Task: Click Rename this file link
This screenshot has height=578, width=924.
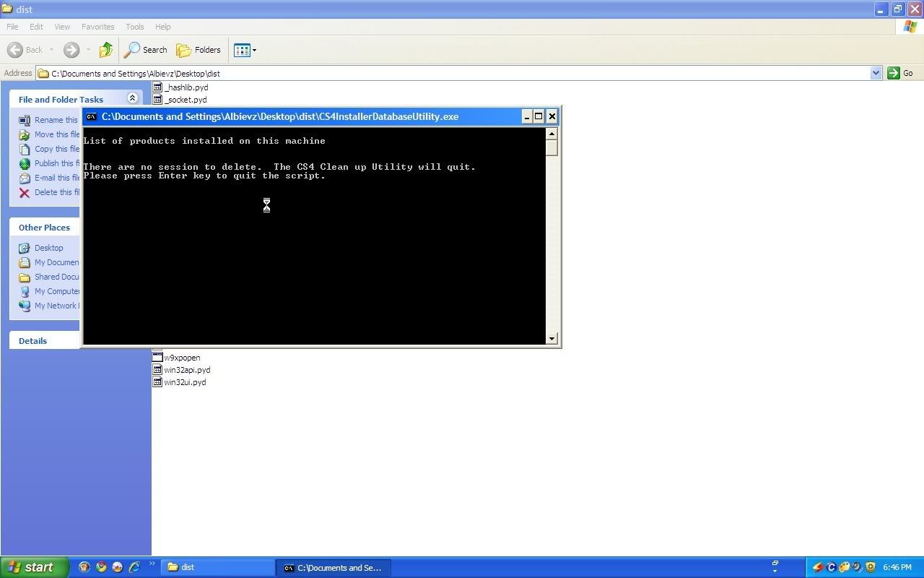Action: (48, 120)
